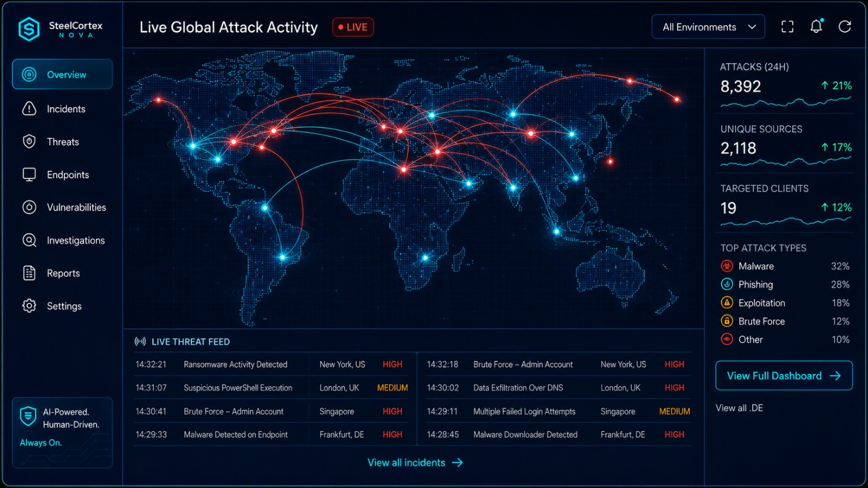
Task: Click the 12% targeted clients increase
Action: coord(836,207)
